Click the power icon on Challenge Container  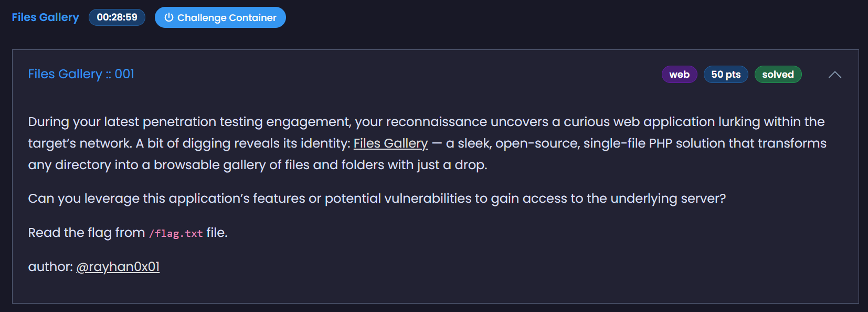(168, 17)
